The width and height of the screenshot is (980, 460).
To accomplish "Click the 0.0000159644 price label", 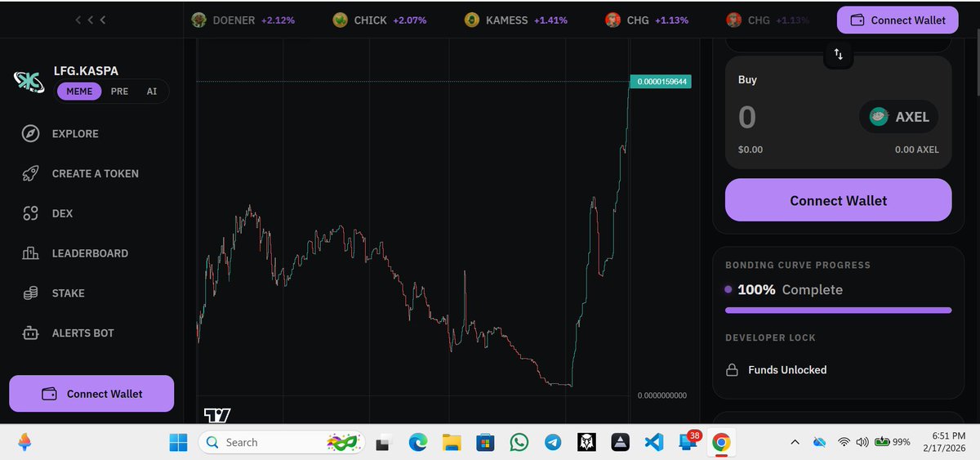I will [661, 82].
